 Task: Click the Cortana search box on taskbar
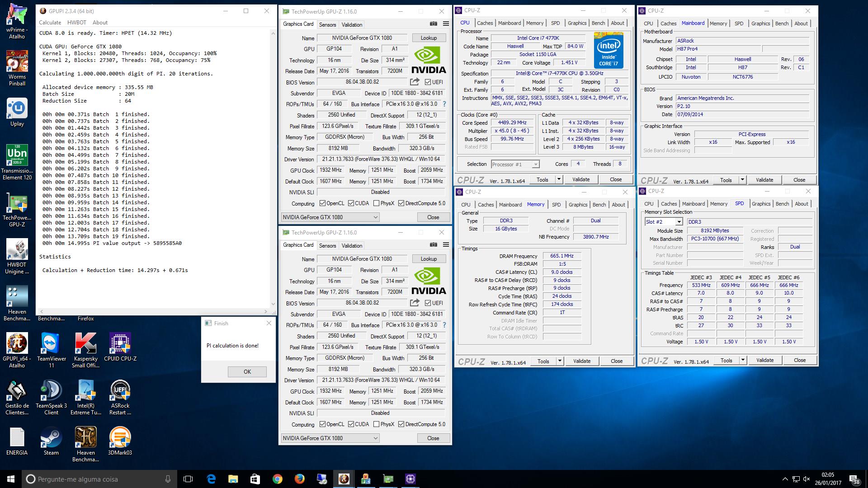99,479
